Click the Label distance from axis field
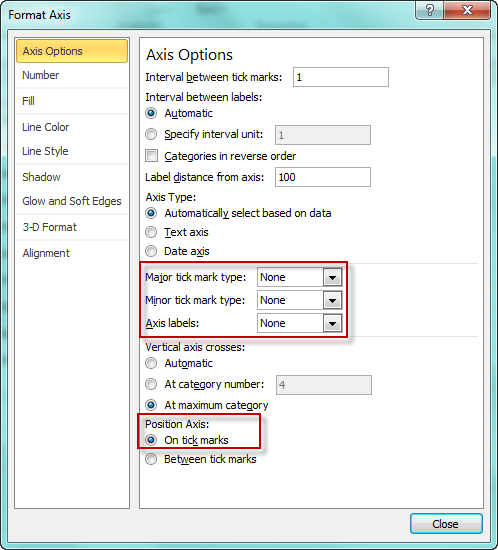 (323, 177)
